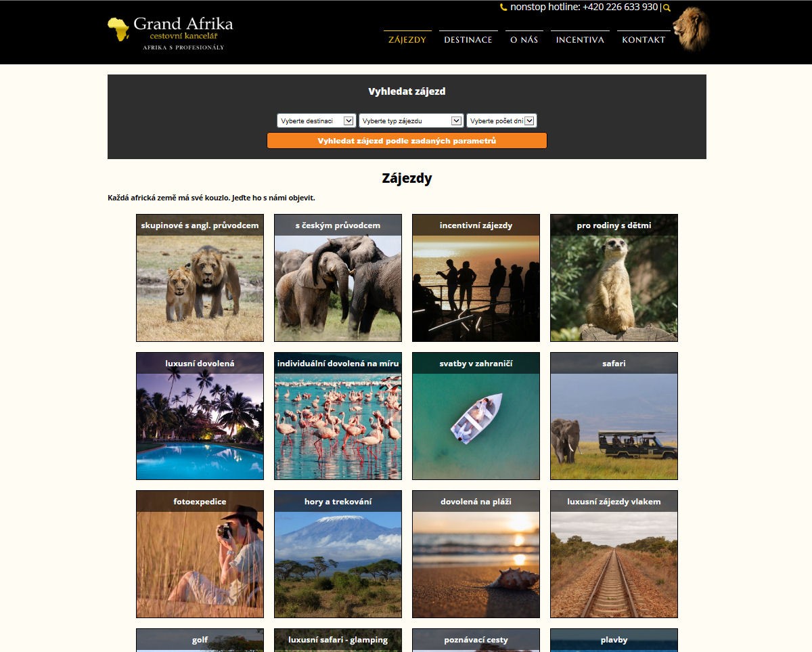Image resolution: width=812 pixels, height=652 pixels.
Task: Click the Grand Afrika Africa-map logo
Action: point(171,32)
